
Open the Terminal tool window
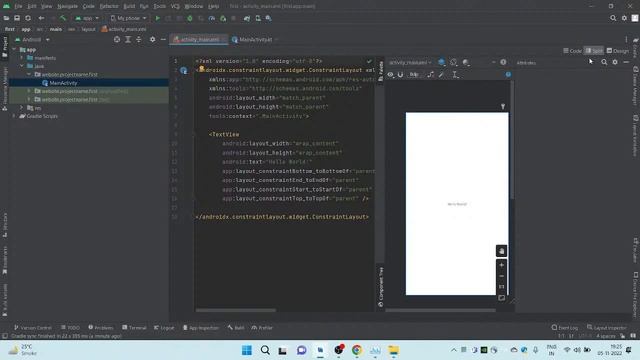[x=134, y=327]
